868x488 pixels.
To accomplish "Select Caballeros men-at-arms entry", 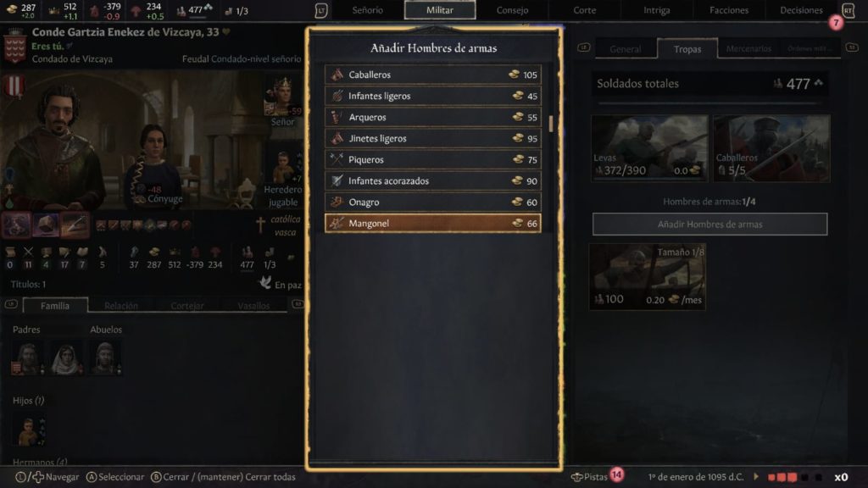I will click(433, 75).
